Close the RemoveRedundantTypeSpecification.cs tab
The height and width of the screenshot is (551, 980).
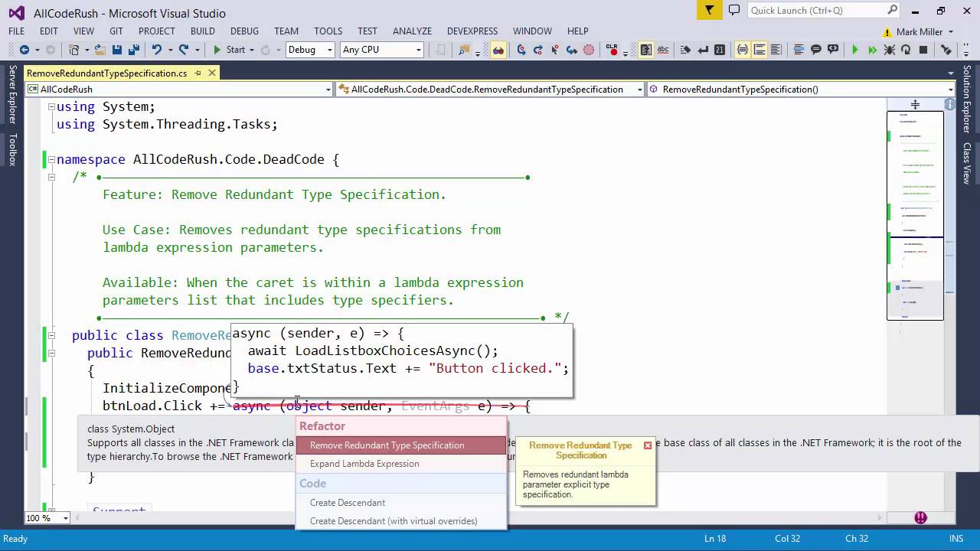[x=212, y=73]
